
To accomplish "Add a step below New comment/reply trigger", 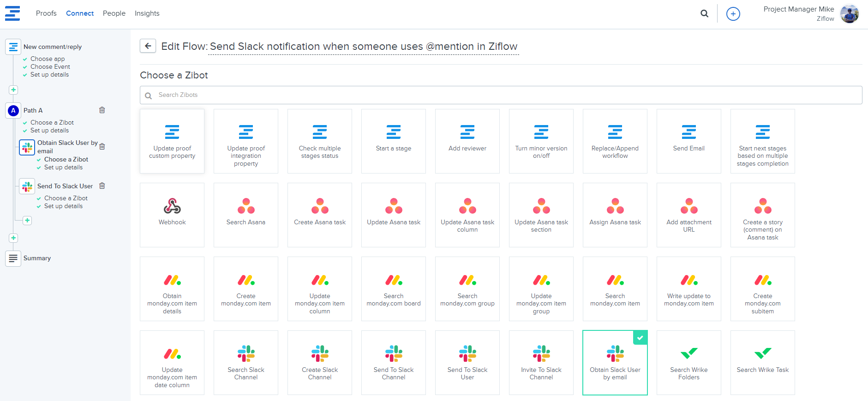I will tap(13, 90).
